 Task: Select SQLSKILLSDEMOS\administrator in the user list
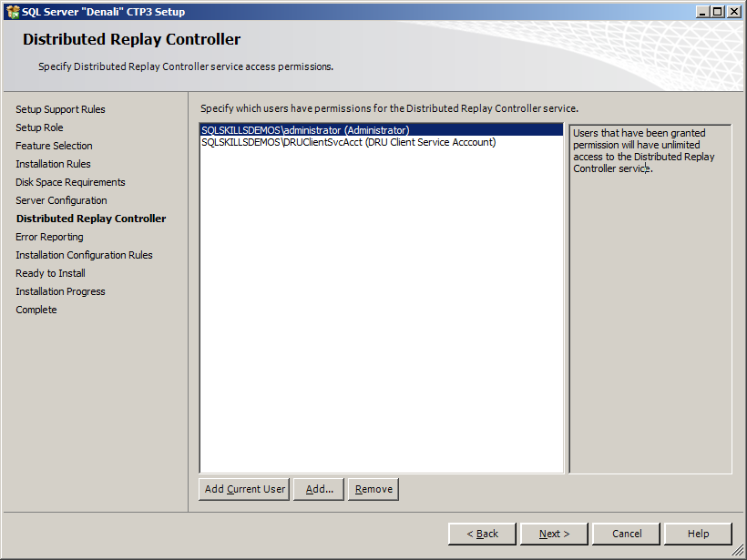pyautogui.click(x=381, y=130)
